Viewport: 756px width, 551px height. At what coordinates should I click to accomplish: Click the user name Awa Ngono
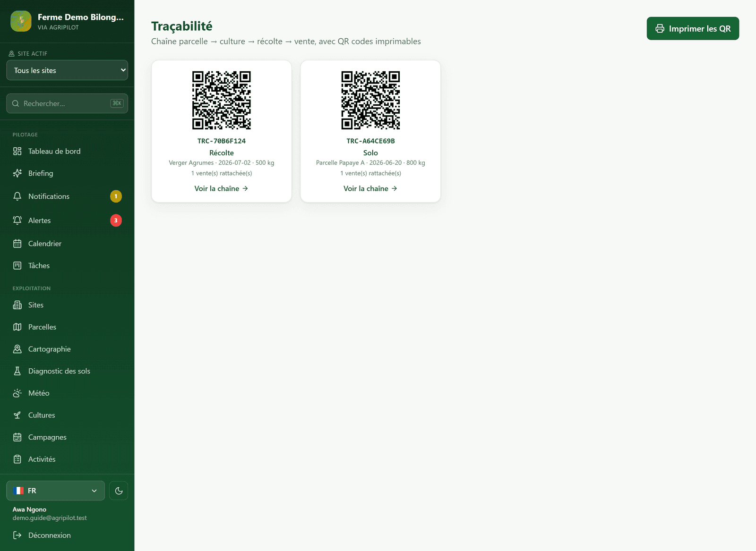coord(29,509)
